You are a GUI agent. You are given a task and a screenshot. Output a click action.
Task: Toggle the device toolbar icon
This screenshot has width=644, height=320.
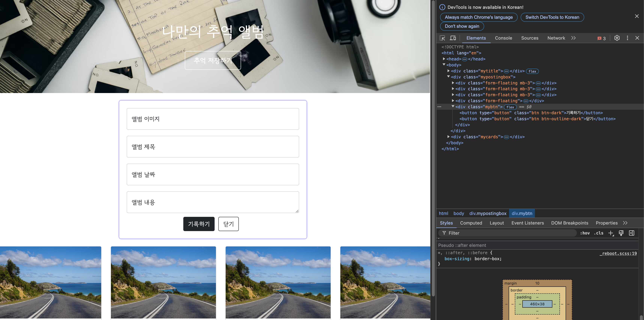(x=453, y=38)
